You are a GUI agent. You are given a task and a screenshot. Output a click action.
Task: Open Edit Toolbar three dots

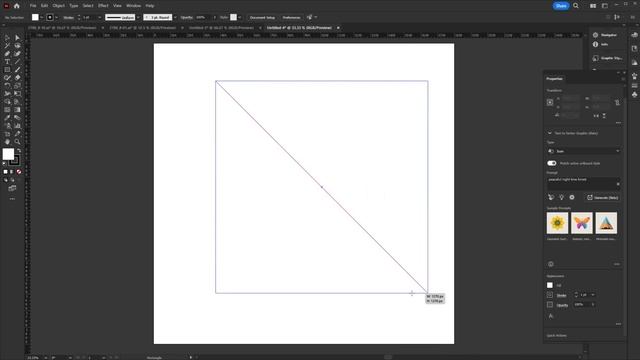pos(12,199)
